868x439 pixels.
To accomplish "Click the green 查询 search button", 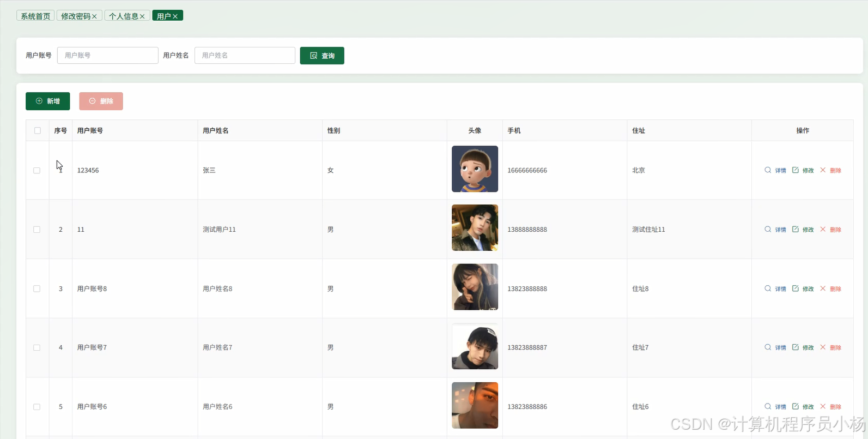I will (322, 56).
